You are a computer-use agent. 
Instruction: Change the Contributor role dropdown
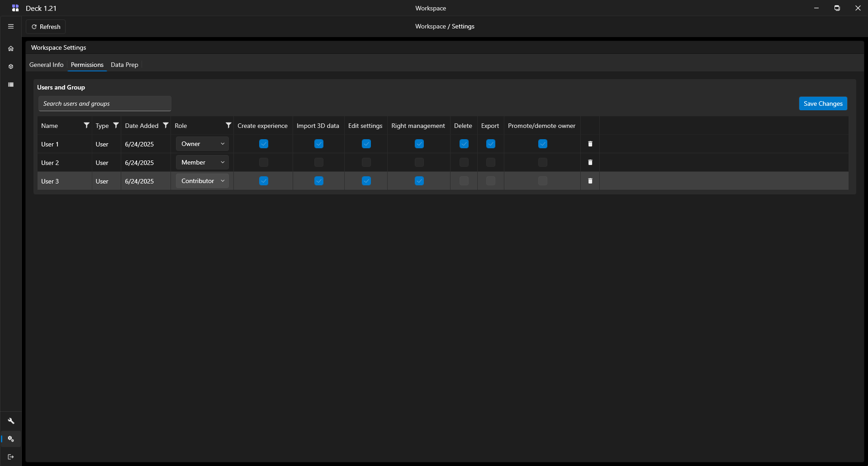click(202, 181)
